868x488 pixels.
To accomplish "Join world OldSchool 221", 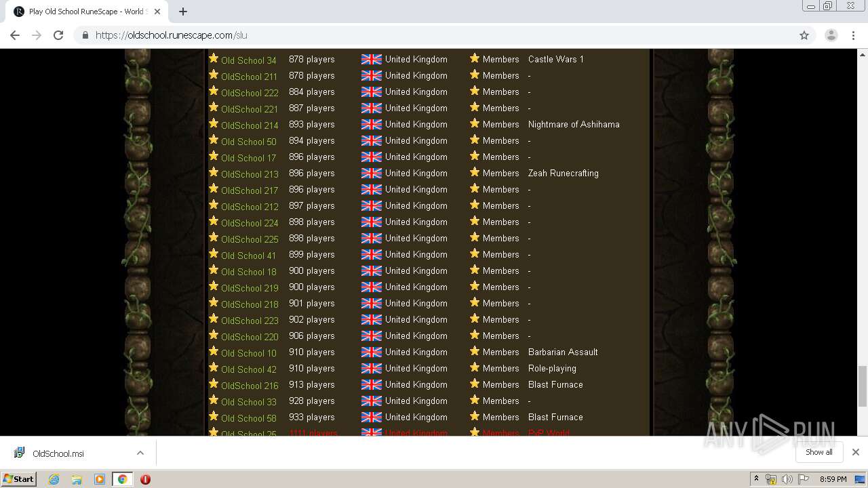I will 250,108.
